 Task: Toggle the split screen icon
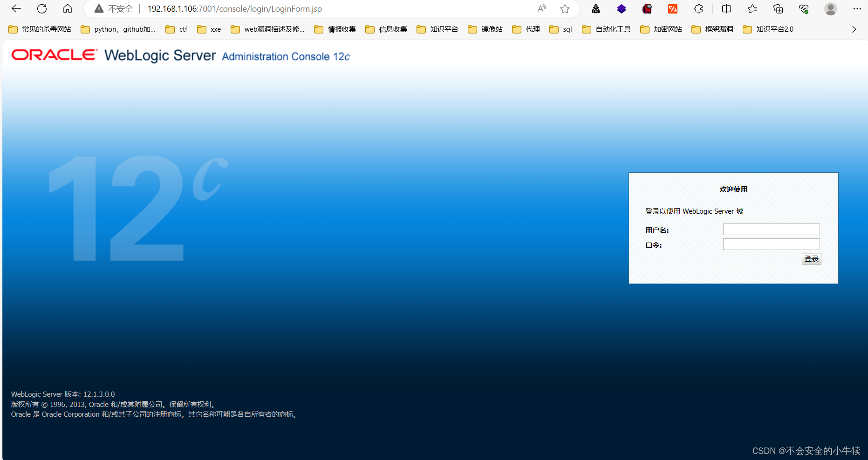pyautogui.click(x=726, y=9)
